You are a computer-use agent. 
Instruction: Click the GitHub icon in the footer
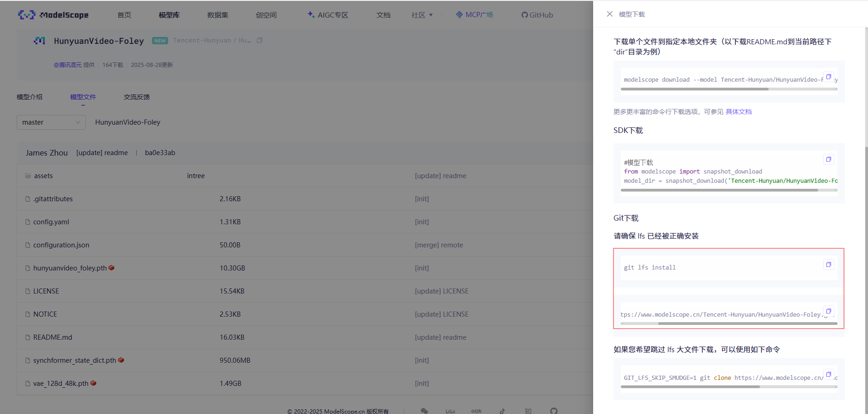pyautogui.click(x=554, y=410)
